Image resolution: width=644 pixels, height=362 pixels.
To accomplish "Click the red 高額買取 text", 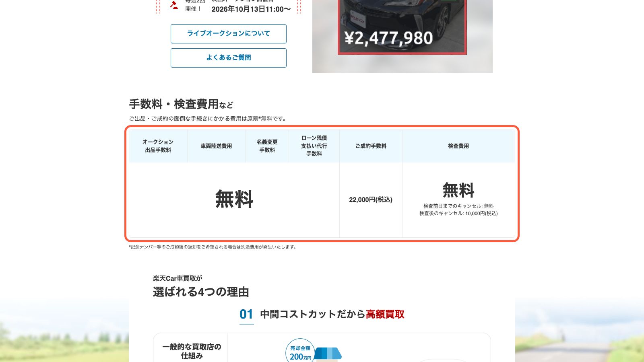I will [x=385, y=314].
